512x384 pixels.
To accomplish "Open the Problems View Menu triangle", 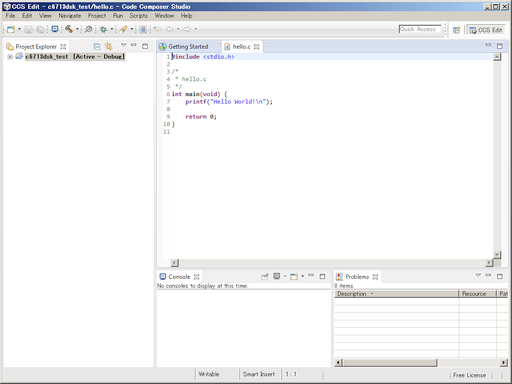I will point(478,275).
